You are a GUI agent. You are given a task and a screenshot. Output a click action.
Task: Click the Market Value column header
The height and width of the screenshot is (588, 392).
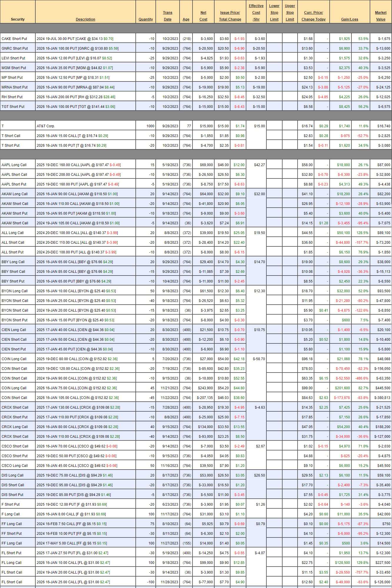pyautogui.click(x=381, y=16)
